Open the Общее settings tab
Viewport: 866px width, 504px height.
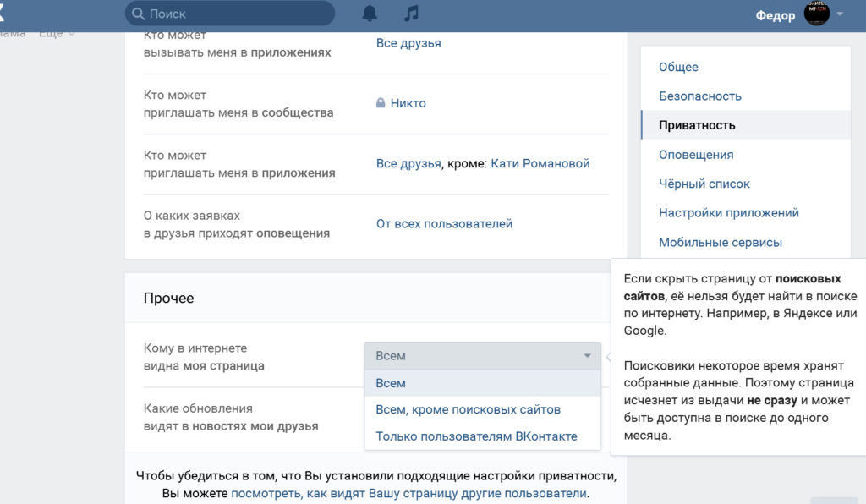[x=678, y=67]
